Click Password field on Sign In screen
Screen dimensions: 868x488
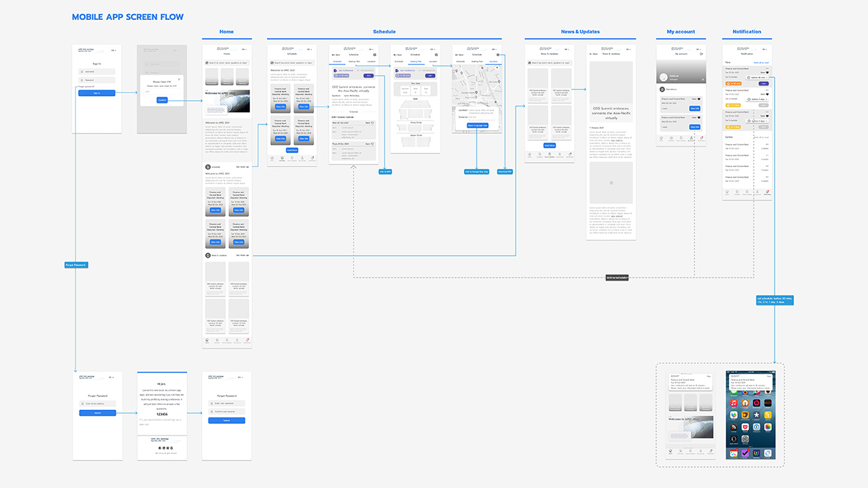(97, 80)
